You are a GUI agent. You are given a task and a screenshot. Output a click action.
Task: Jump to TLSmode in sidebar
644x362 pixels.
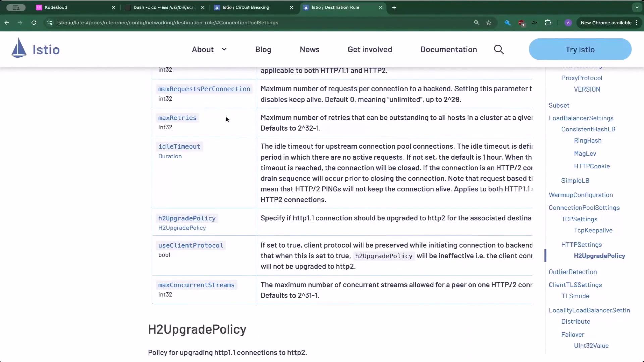point(575,296)
